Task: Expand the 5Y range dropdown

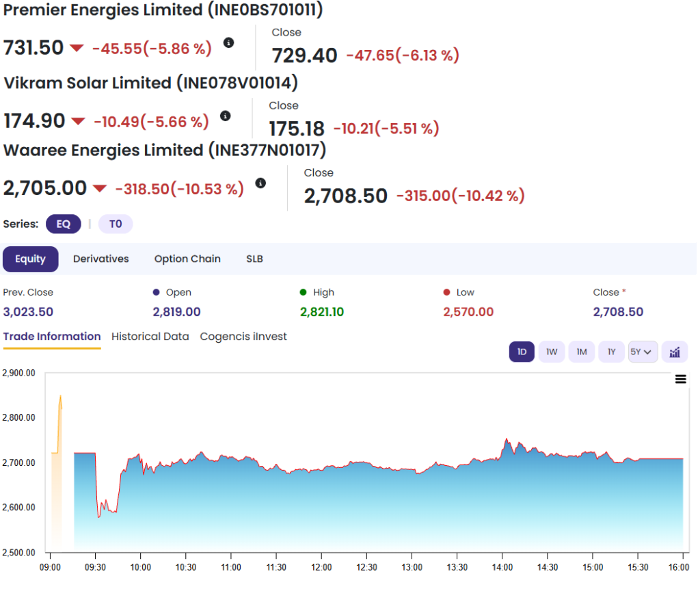Action: click(x=643, y=352)
